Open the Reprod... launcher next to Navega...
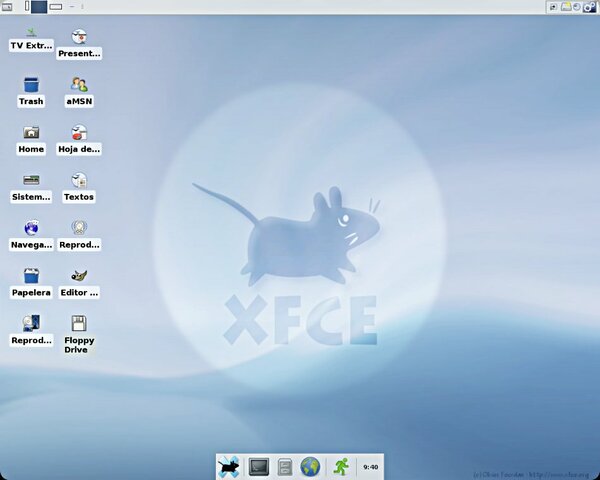600x480 pixels. (79, 235)
